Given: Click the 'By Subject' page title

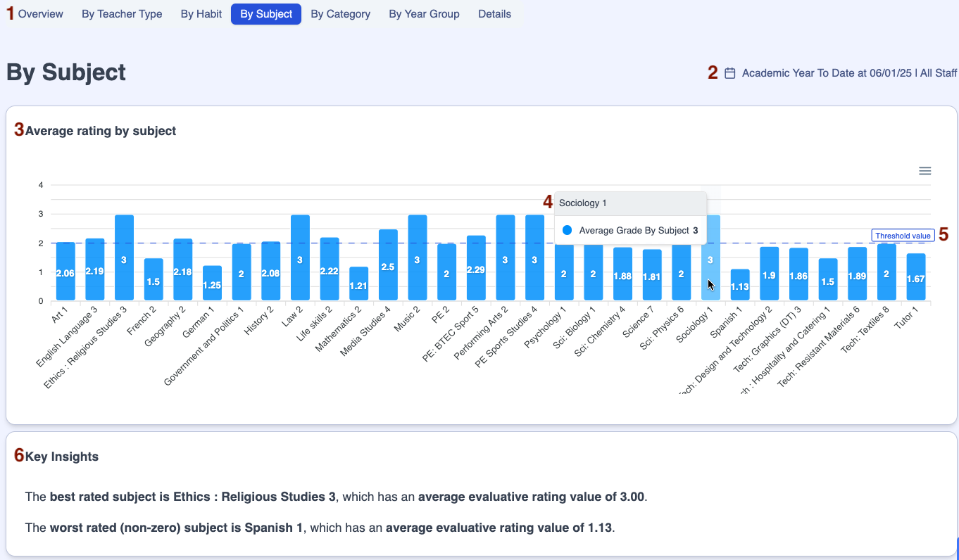Looking at the screenshot, I should [x=66, y=72].
